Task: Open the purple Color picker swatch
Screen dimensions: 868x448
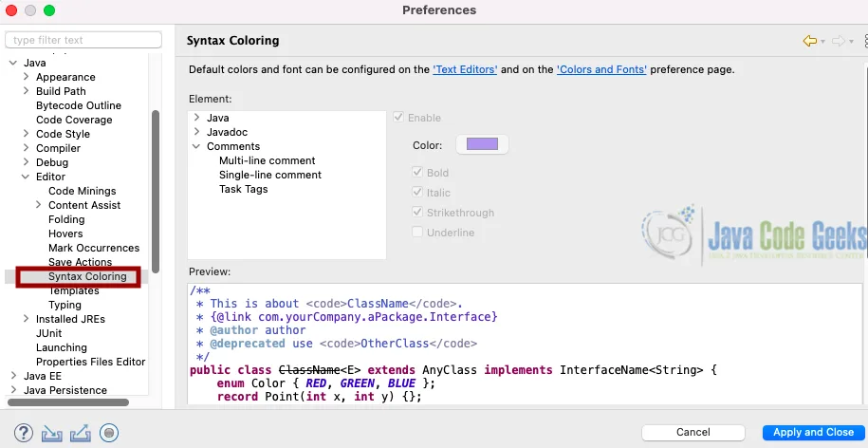Action: point(482,144)
